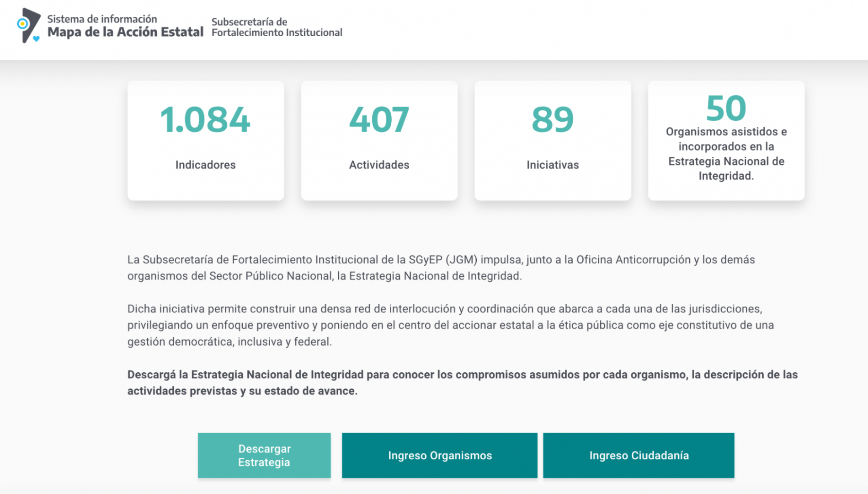Select the Actividades card label
The image size is (868, 494).
pyautogui.click(x=379, y=165)
